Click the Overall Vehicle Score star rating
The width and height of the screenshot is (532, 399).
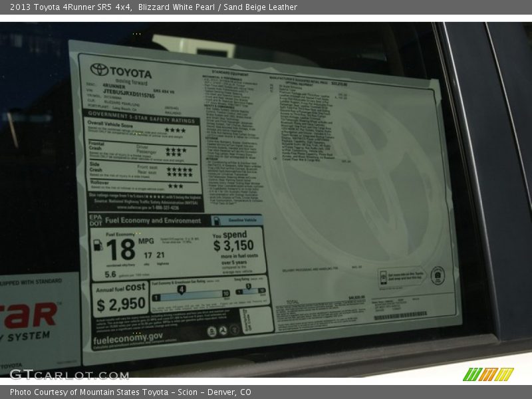tap(175, 130)
